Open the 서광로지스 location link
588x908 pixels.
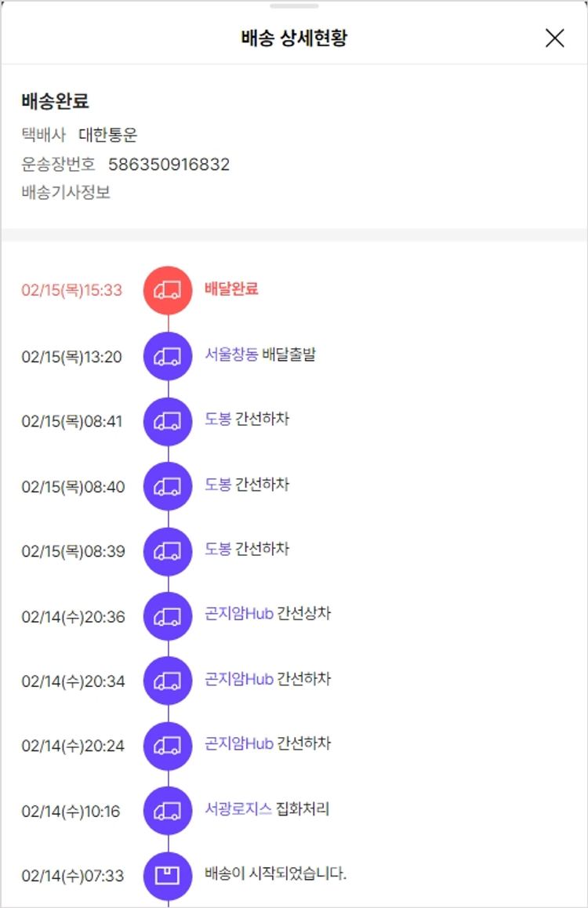[238, 809]
